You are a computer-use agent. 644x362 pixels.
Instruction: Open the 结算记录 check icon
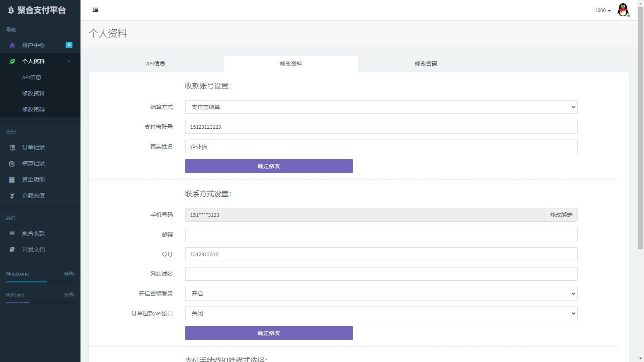(12, 163)
